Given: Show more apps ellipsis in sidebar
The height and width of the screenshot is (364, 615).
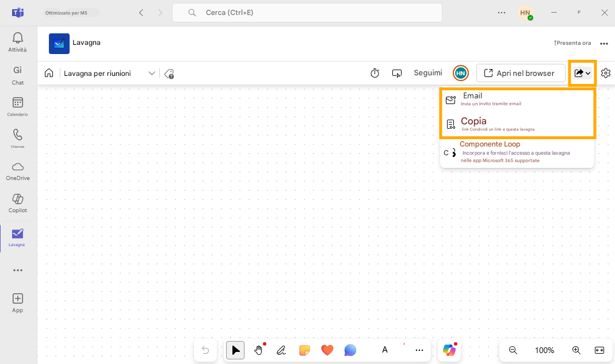Looking at the screenshot, I should [18, 270].
